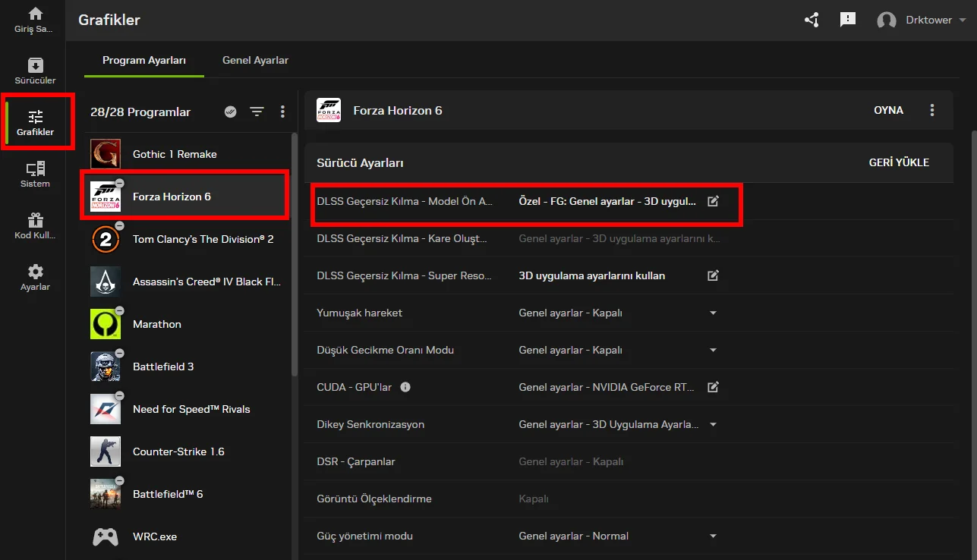Open the program list more options menu
This screenshot has width=977, height=560.
(x=282, y=112)
